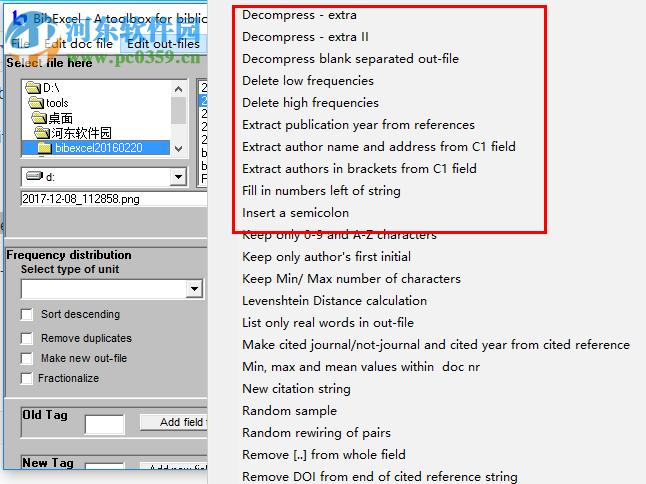Select 'Random rewiring of pairs'
This screenshot has width=646, height=484.
(316, 433)
